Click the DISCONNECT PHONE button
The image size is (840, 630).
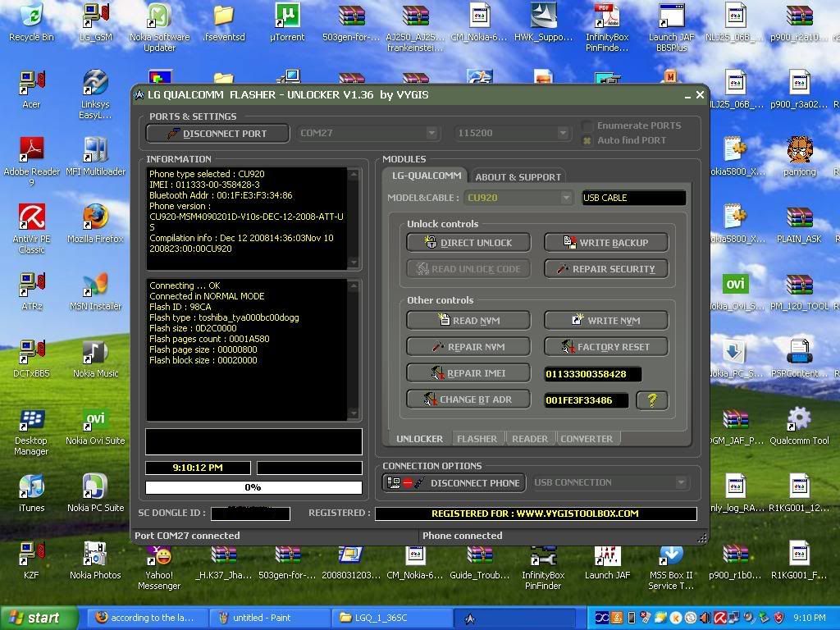tap(454, 482)
